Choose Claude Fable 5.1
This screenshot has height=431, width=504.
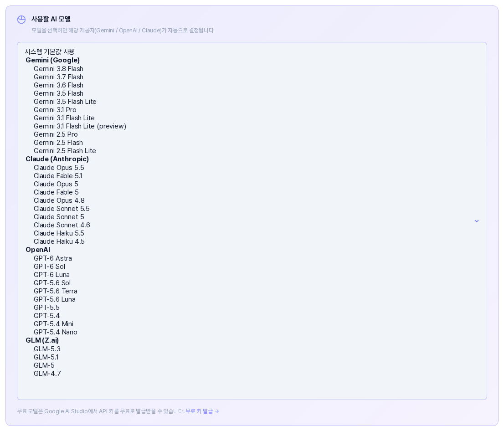pyautogui.click(x=58, y=176)
